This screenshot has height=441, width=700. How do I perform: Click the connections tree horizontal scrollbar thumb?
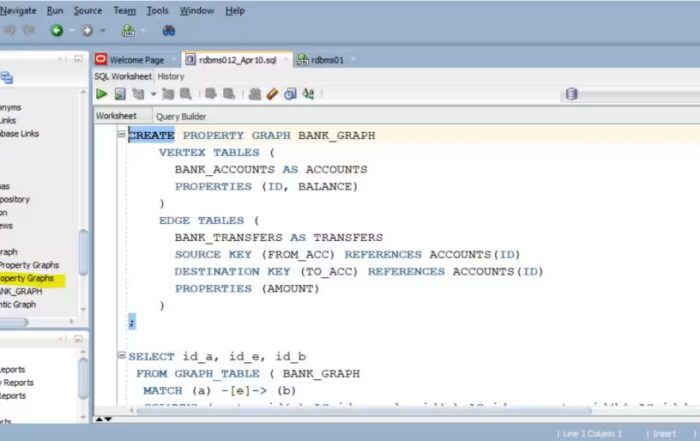[x=13, y=322]
